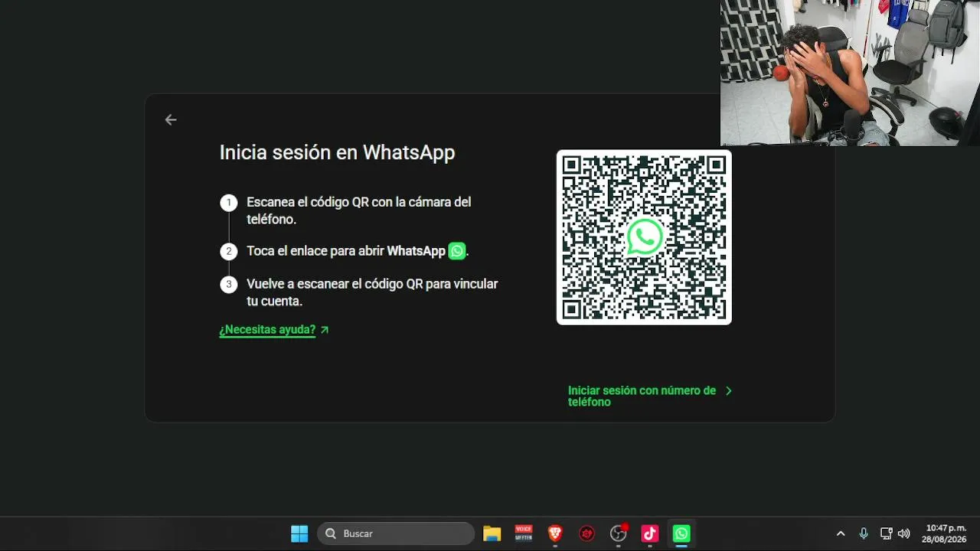The width and height of the screenshot is (980, 551).
Task: Open network settings from system tray
Action: pyautogui.click(x=886, y=533)
